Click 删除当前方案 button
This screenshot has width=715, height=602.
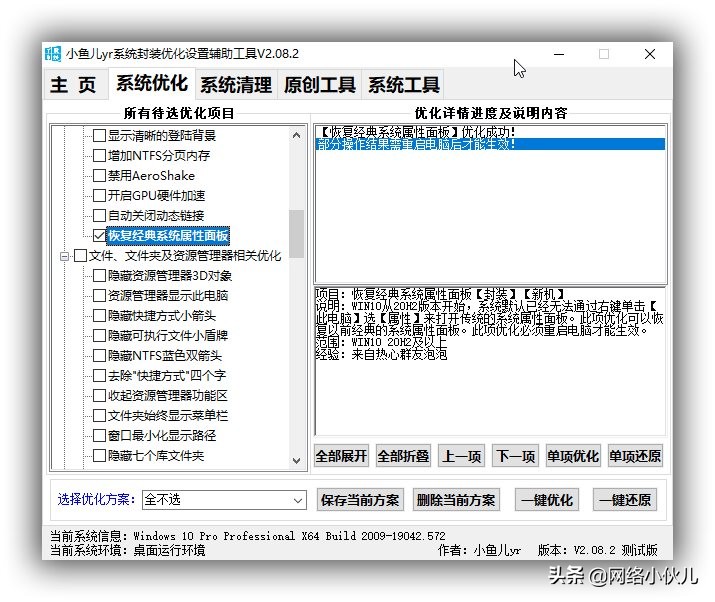[x=456, y=500]
